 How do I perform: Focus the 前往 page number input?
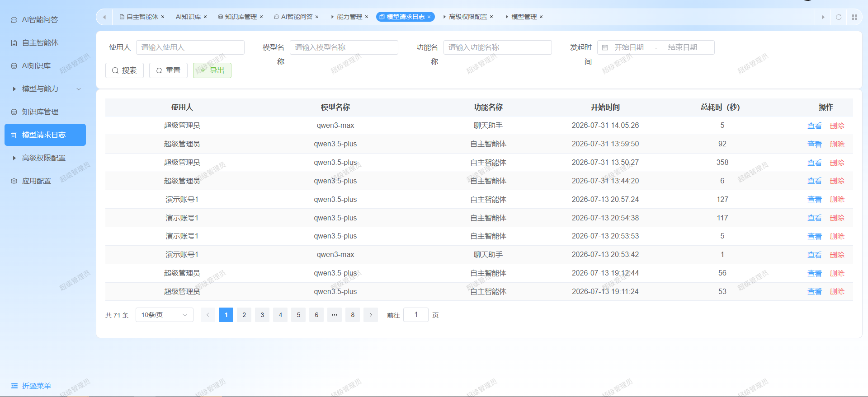(x=416, y=315)
